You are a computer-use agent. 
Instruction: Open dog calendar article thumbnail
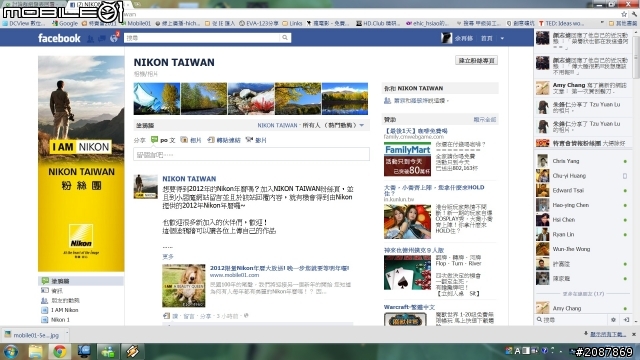click(184, 286)
